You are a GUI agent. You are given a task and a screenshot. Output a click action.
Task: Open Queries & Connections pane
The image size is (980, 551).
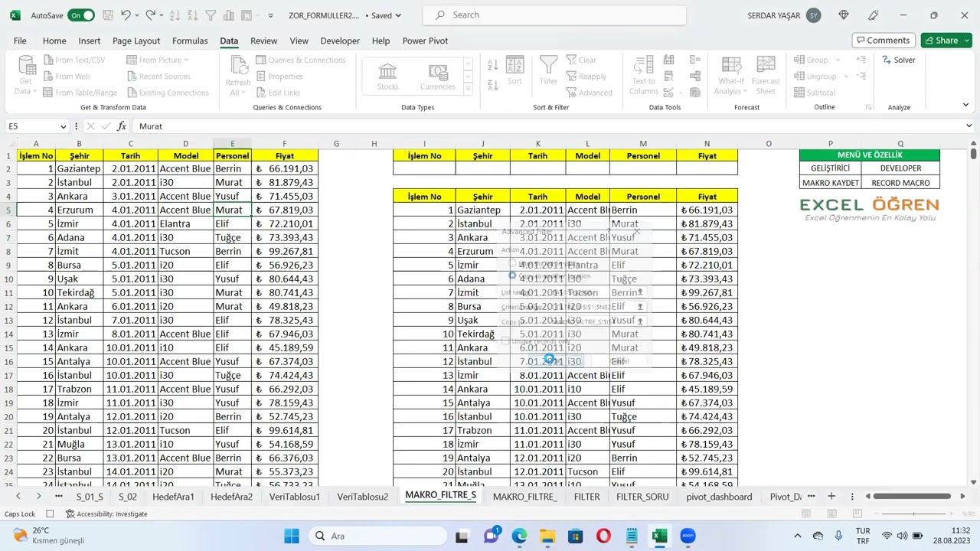[300, 60]
